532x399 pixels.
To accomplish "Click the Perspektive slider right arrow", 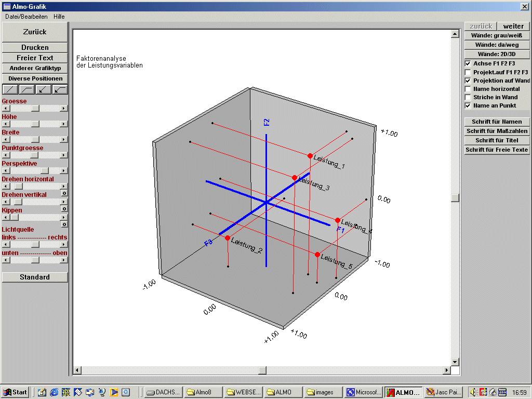I will tap(64, 170).
